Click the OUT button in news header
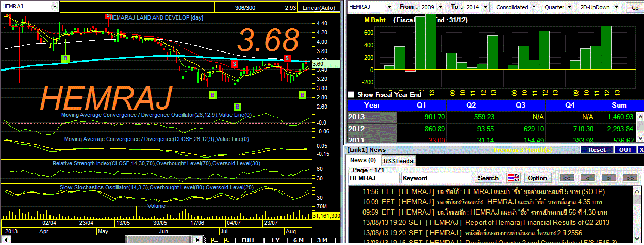644x245 pixels. click(x=625, y=150)
